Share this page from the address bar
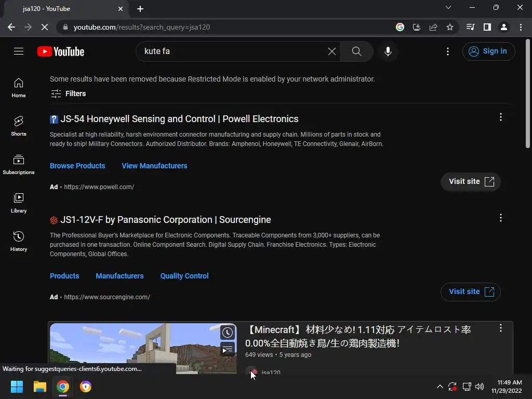This screenshot has width=532, height=399. pyautogui.click(x=433, y=27)
